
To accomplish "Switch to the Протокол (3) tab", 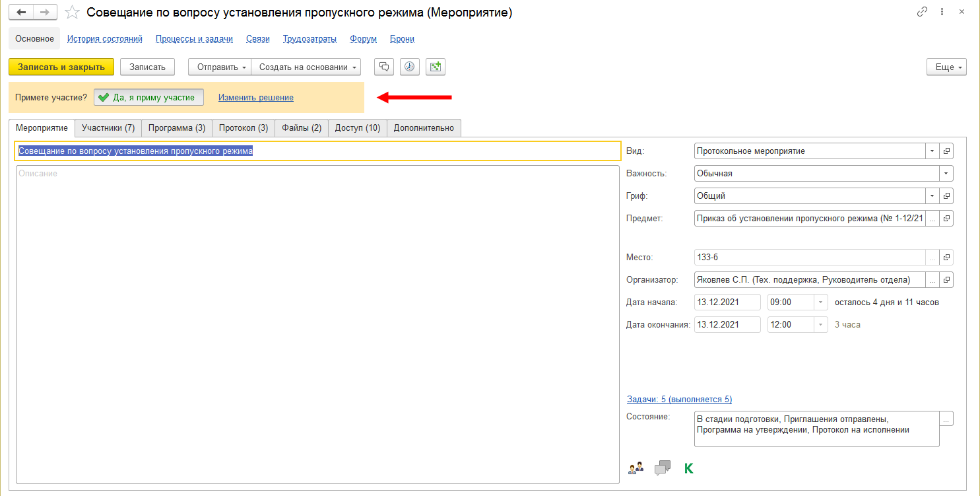I will pyautogui.click(x=244, y=127).
